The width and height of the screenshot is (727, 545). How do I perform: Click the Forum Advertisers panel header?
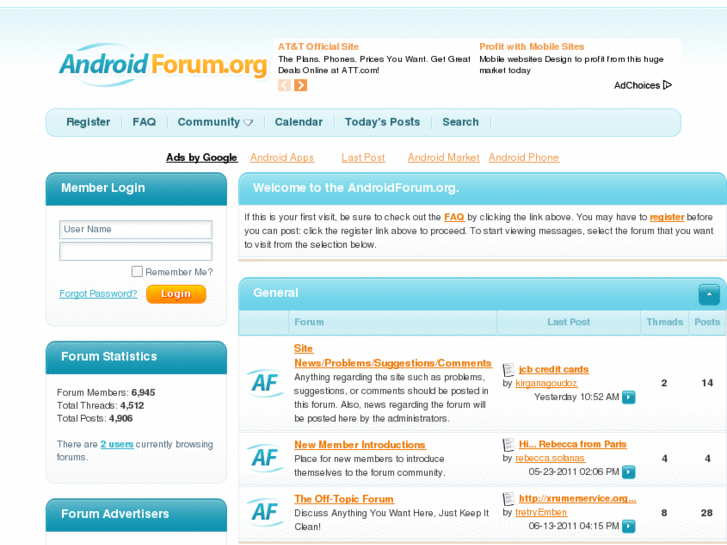(x=136, y=514)
